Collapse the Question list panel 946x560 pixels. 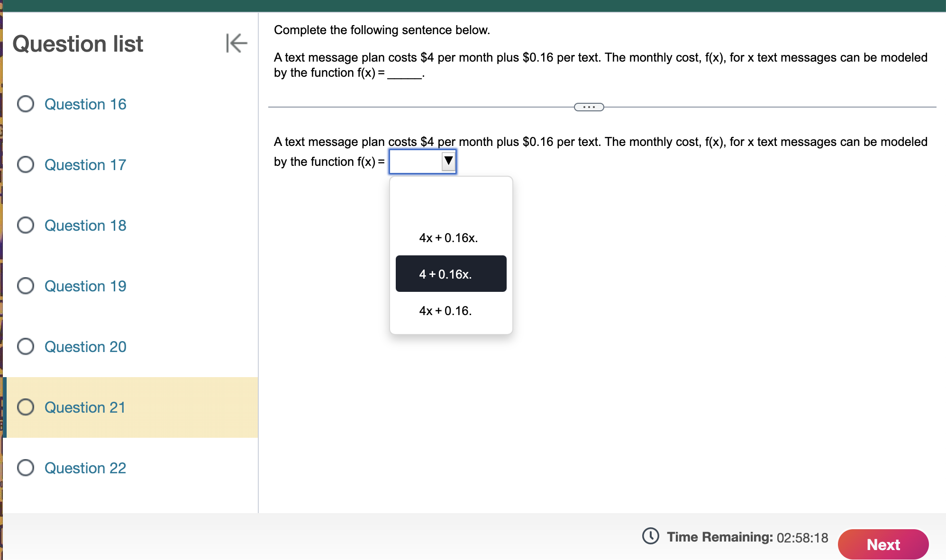coord(236,43)
